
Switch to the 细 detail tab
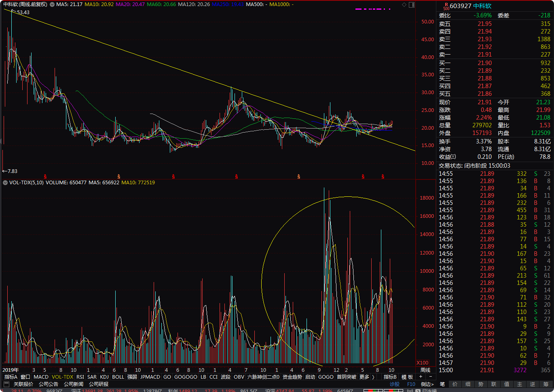(468, 384)
